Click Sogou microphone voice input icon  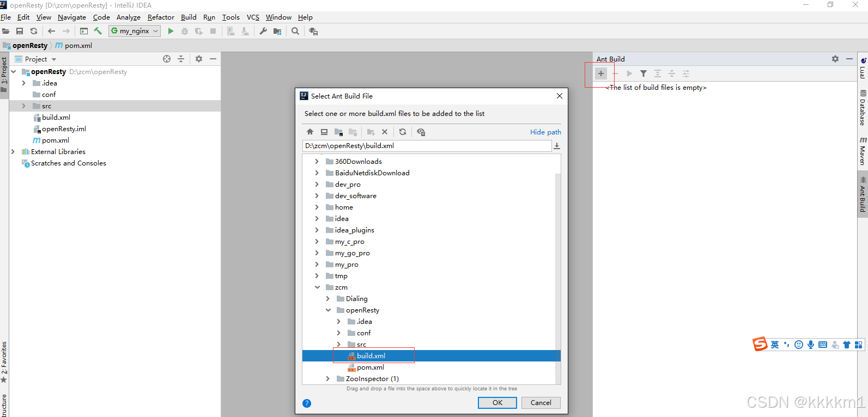click(811, 345)
